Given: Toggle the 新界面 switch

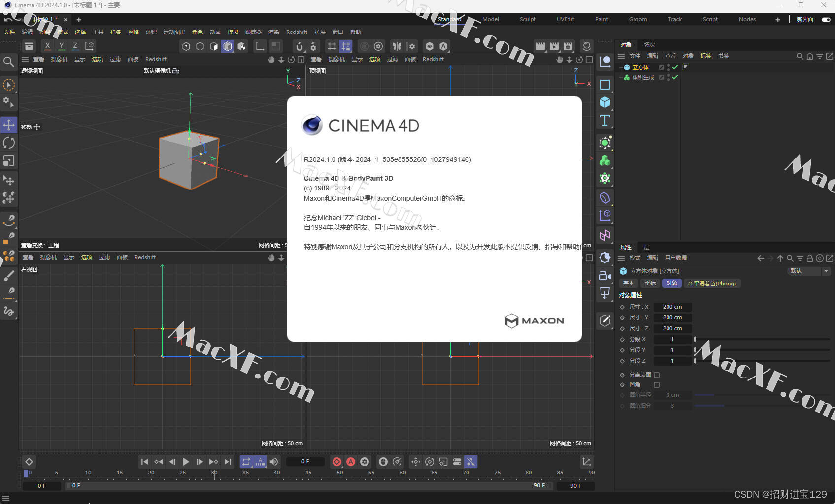Looking at the screenshot, I should point(826,19).
